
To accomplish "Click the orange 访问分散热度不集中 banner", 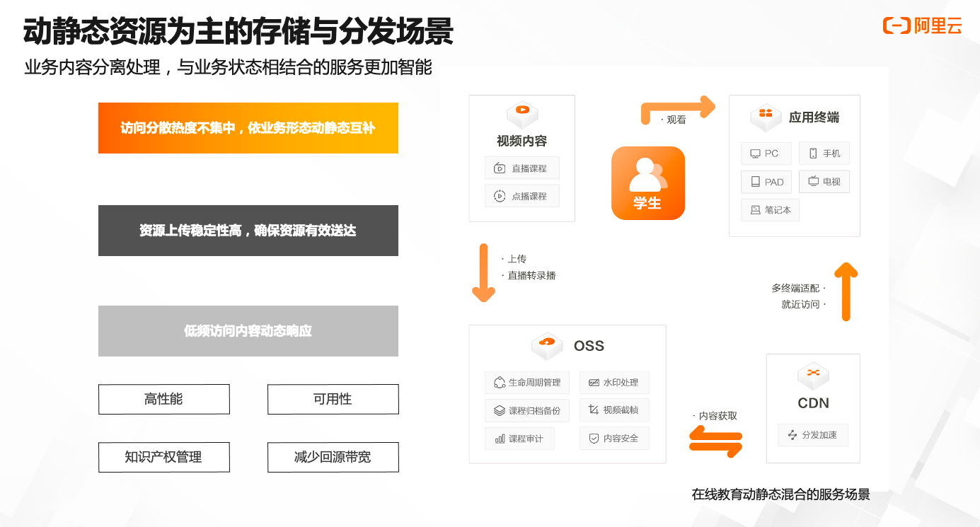I will [x=248, y=128].
